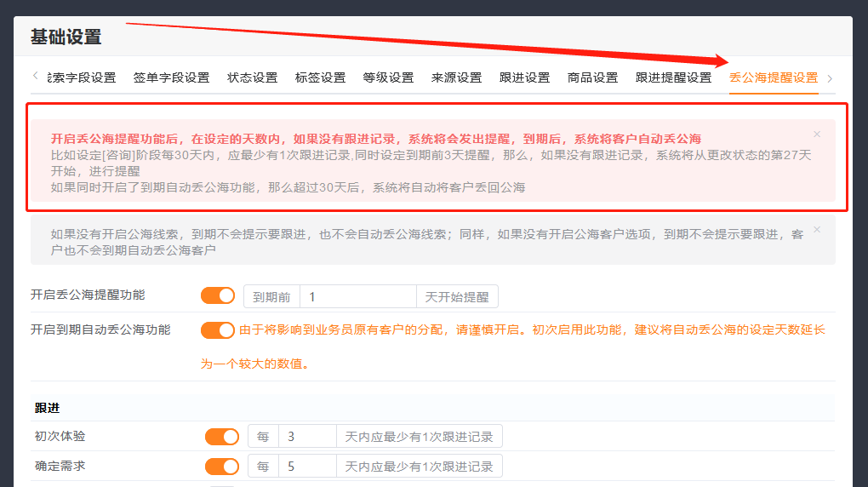Toggle the 确定需求 follow-up switch
This screenshot has width=868, height=487.
pos(222,467)
